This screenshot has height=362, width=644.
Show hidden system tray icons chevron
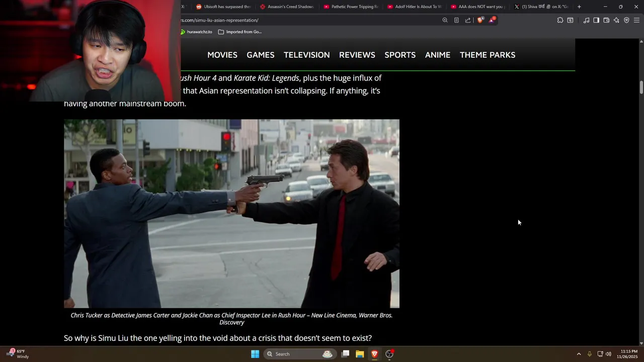(579, 354)
